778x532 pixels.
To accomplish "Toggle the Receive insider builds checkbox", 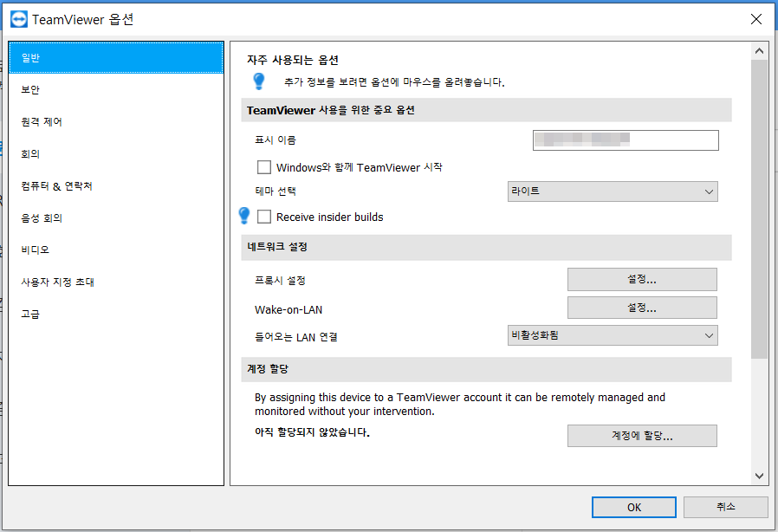I will point(264,217).
